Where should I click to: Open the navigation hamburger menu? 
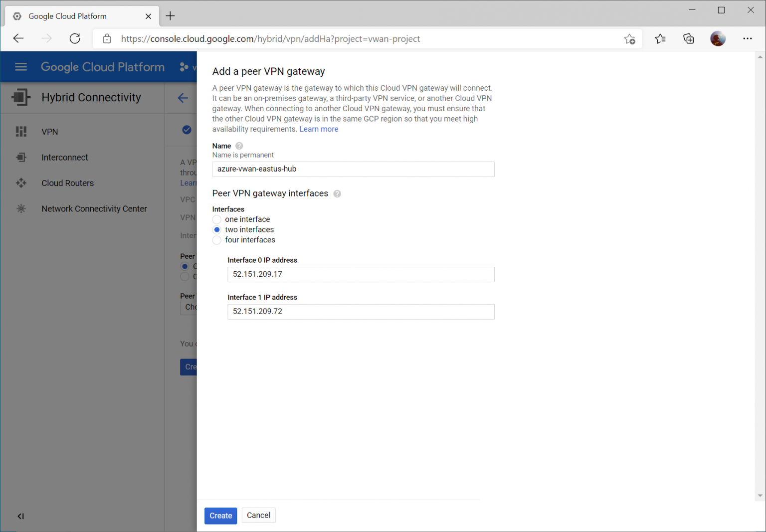tap(20, 66)
